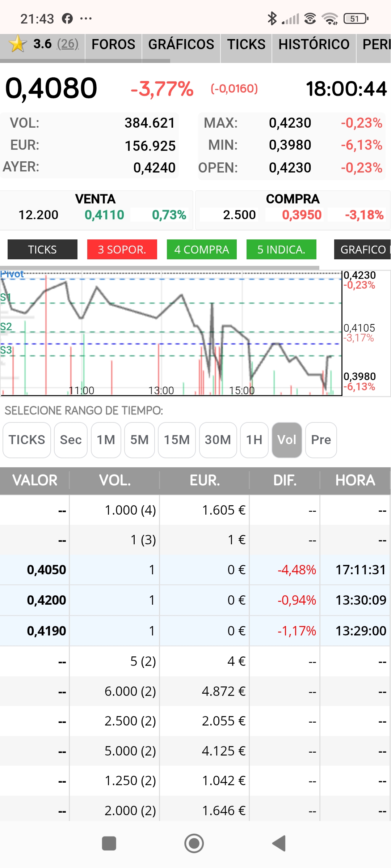Tap the WiFi signal status icon
391x868 pixels.
click(x=330, y=18)
